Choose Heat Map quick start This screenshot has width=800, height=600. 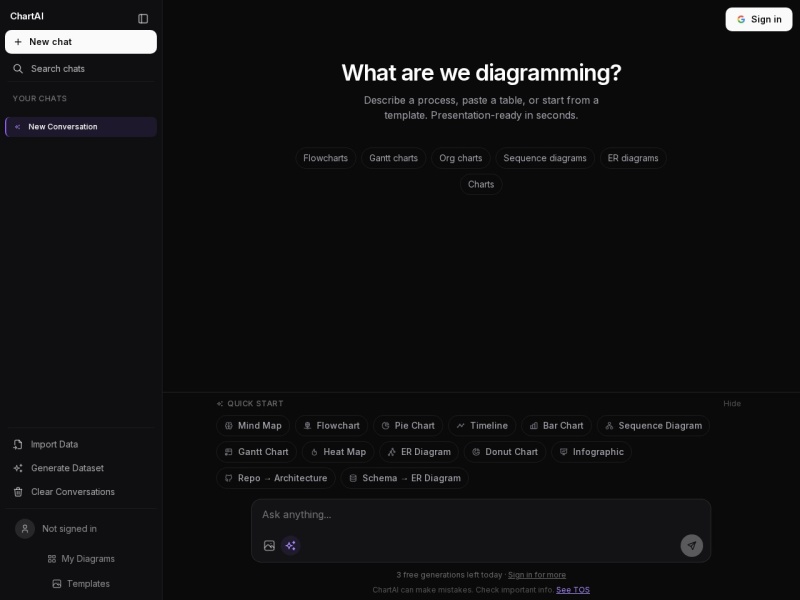(338, 452)
